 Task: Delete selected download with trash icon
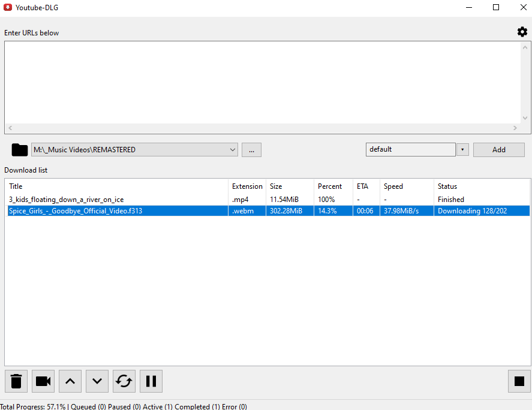point(16,381)
